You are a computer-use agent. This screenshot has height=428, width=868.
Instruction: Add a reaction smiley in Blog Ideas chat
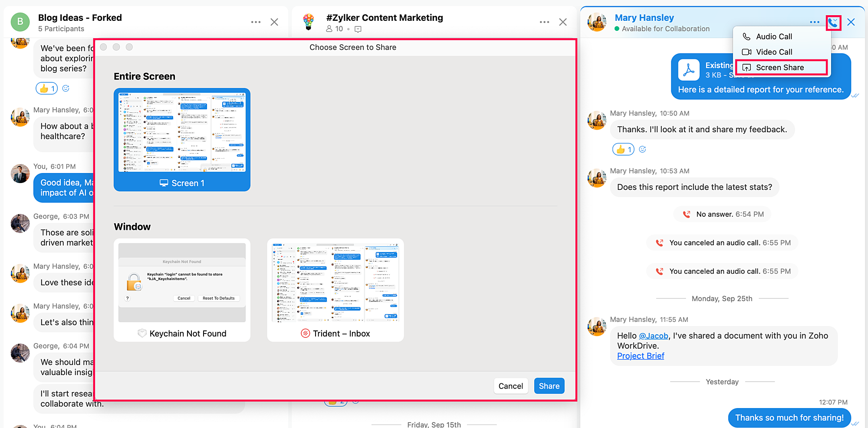66,88
